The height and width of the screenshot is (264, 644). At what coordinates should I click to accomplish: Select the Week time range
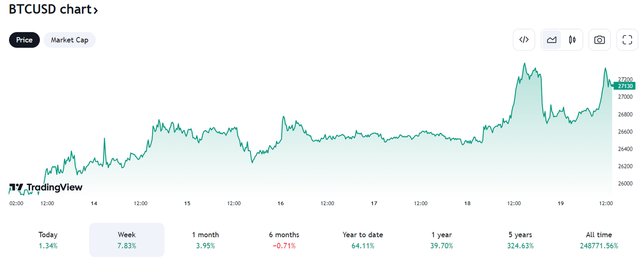[127, 240]
